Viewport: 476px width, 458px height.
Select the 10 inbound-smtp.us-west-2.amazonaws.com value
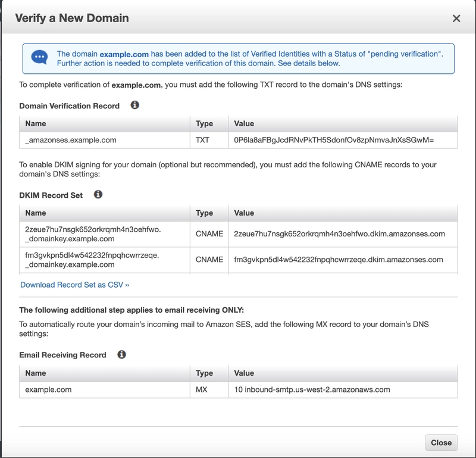(x=343, y=390)
